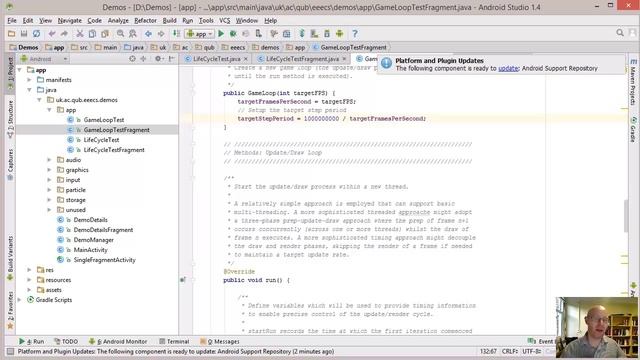640x360 pixels.
Task: Expand the res folder
Action: coord(29,270)
